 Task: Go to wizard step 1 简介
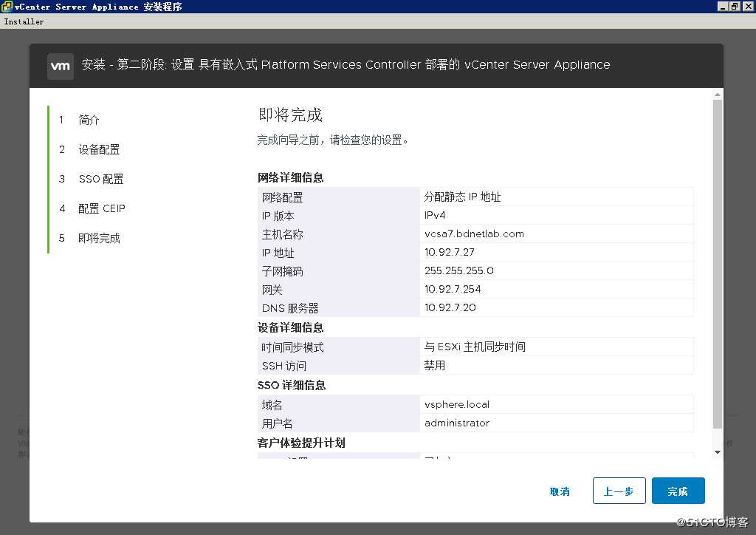[89, 120]
